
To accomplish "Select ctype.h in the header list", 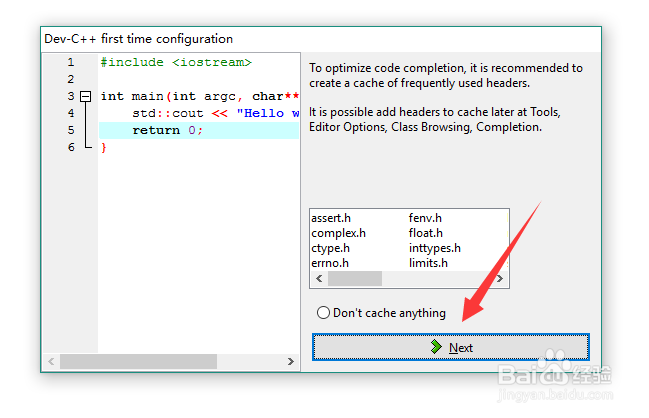I will click(330, 248).
